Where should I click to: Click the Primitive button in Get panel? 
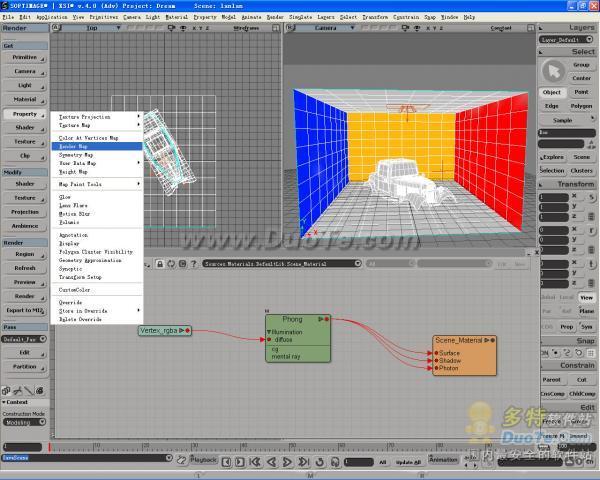point(25,58)
